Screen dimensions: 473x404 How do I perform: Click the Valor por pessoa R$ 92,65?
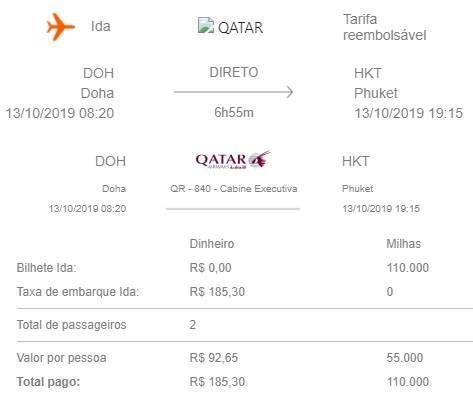[x=214, y=358]
